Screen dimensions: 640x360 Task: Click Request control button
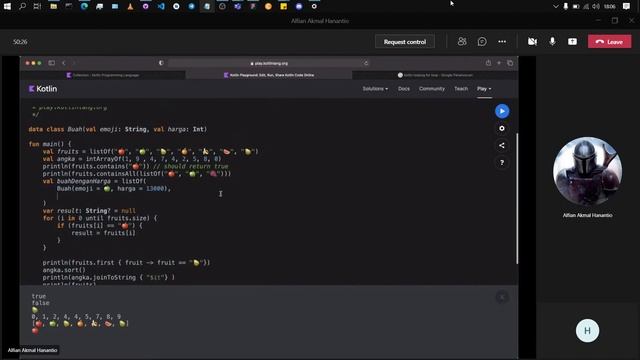point(404,42)
